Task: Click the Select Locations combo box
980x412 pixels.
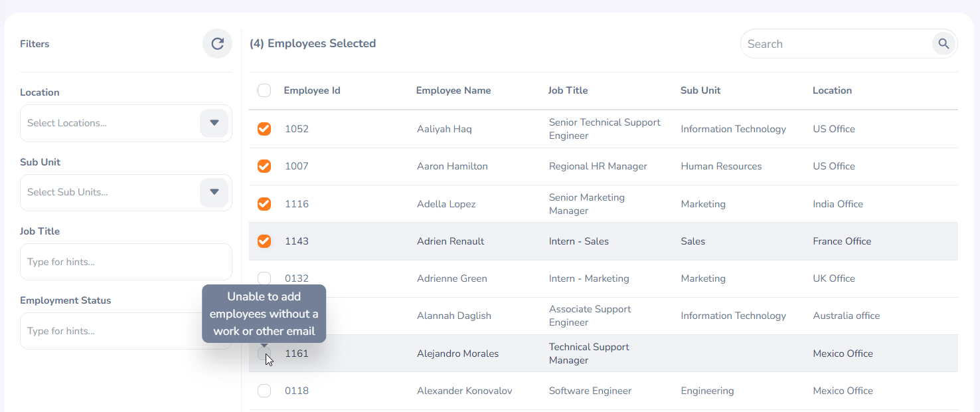Action: click(x=126, y=123)
